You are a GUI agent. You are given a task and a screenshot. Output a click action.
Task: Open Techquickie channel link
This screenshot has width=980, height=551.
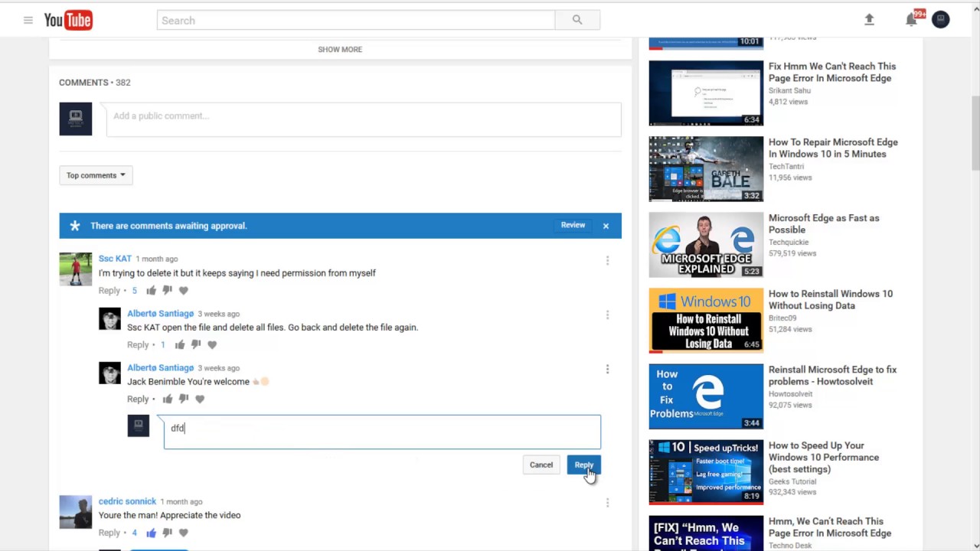click(x=789, y=242)
